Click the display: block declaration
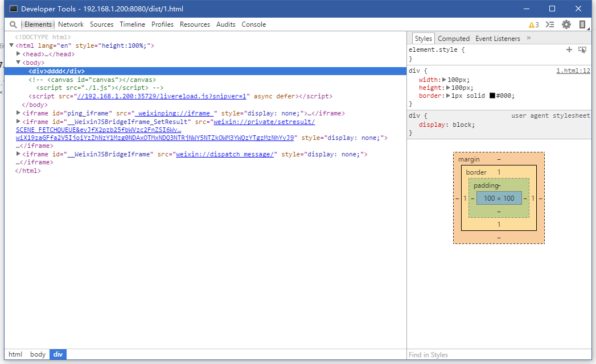Viewport: 596px width, 364px height. (x=447, y=125)
